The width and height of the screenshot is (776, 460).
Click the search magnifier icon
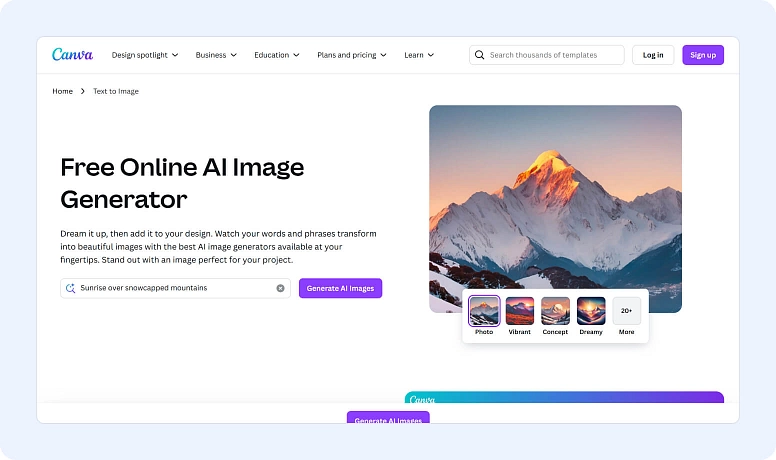pos(479,55)
